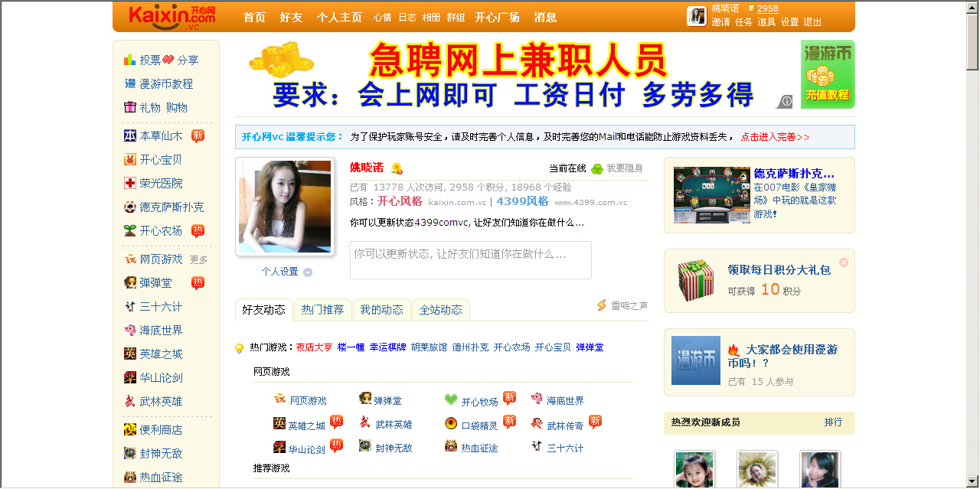The height and width of the screenshot is (489, 980).
Task: Click the 武林英雄 icon in the sidebar
Action: tap(129, 402)
